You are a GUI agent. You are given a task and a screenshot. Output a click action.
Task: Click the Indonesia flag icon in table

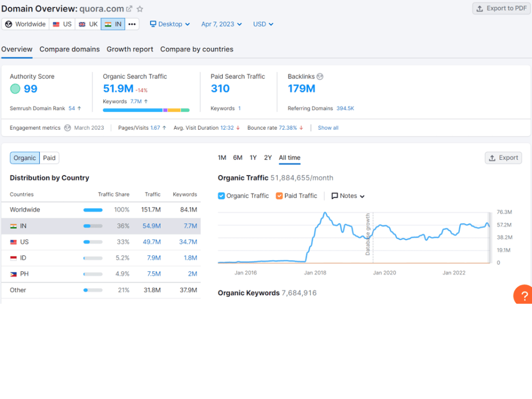tap(13, 258)
